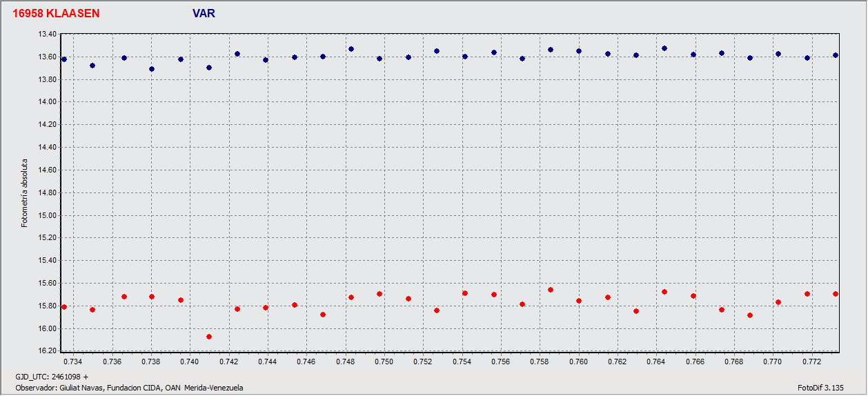868x396 pixels.
Task: Click y-axis tick value 13.80
Action: coord(47,79)
